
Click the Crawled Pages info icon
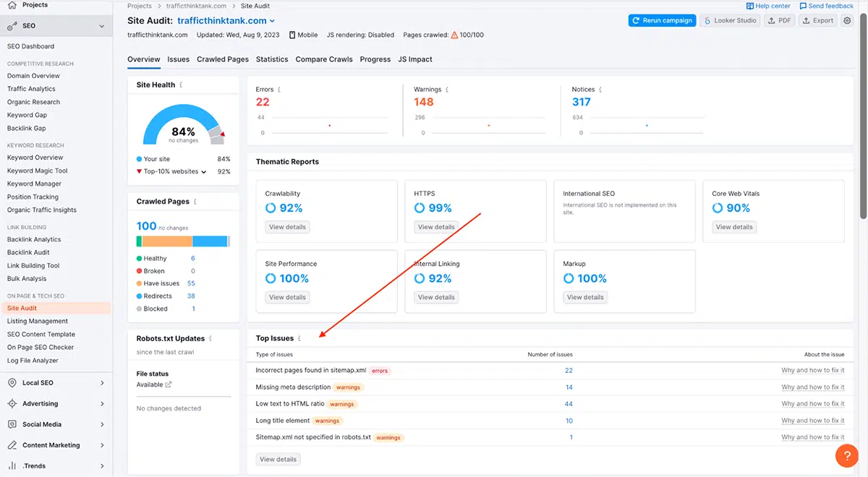(x=195, y=202)
